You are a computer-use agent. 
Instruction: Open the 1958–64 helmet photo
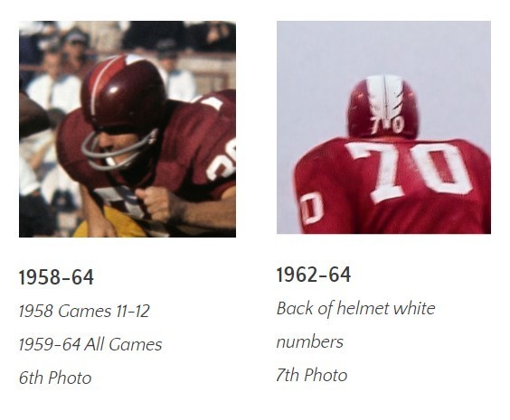[x=127, y=129]
